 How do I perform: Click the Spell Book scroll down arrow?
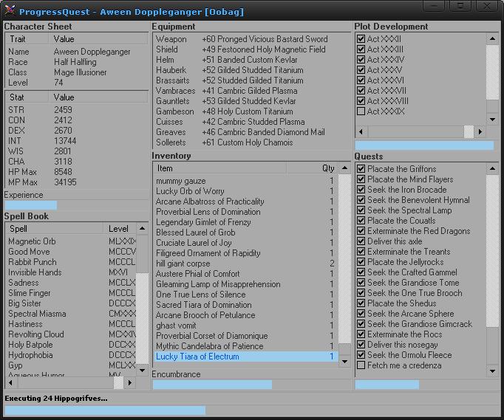click(x=142, y=371)
